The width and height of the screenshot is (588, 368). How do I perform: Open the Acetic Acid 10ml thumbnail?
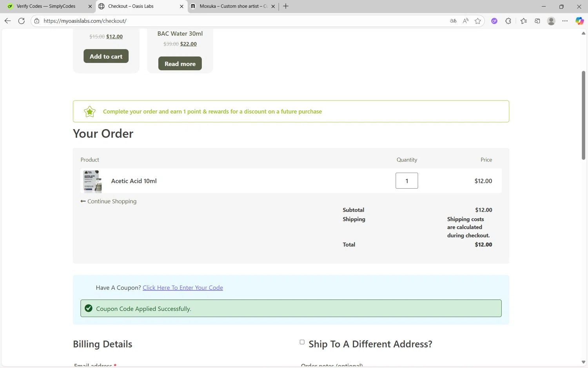(x=93, y=181)
